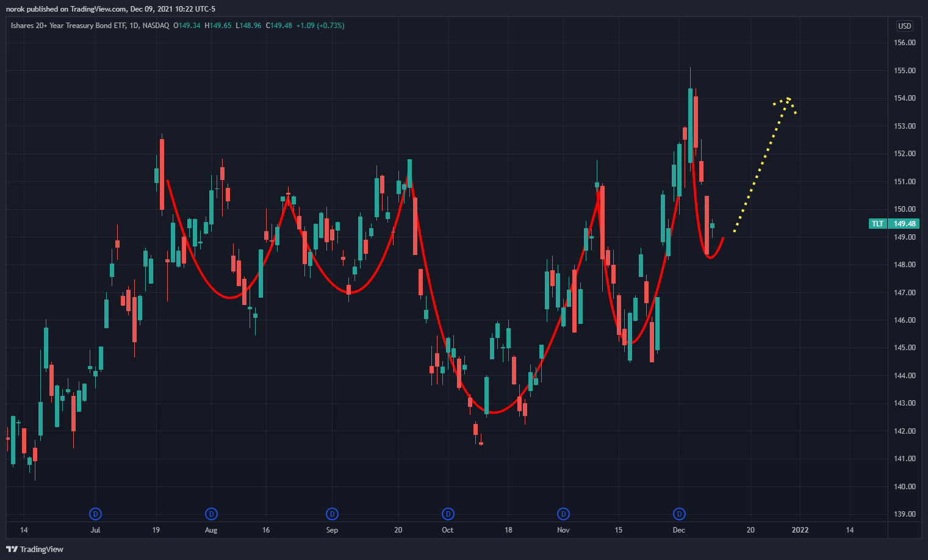Screen dimensions: 928x560
Task: Click the 147.00 price axis label
Action: pyautogui.click(x=905, y=293)
